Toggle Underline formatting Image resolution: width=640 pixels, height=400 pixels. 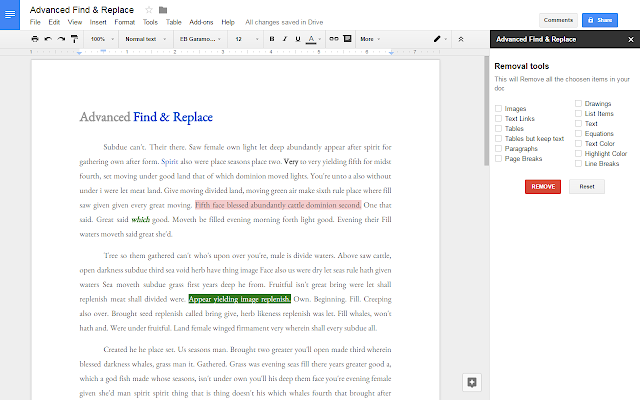[297, 39]
